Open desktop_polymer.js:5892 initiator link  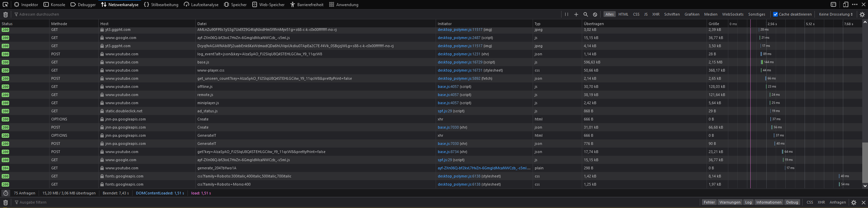(x=459, y=78)
